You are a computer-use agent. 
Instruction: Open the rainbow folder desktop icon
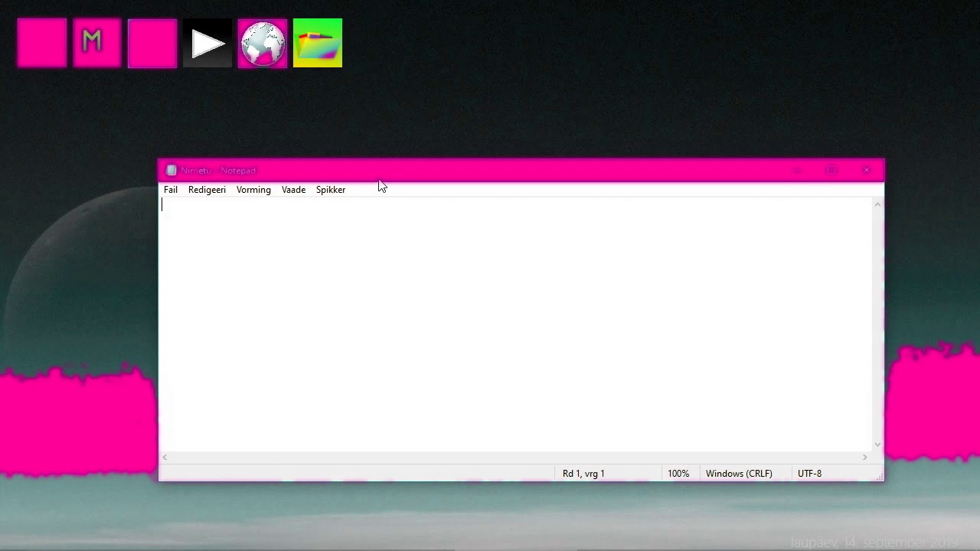[x=318, y=44]
